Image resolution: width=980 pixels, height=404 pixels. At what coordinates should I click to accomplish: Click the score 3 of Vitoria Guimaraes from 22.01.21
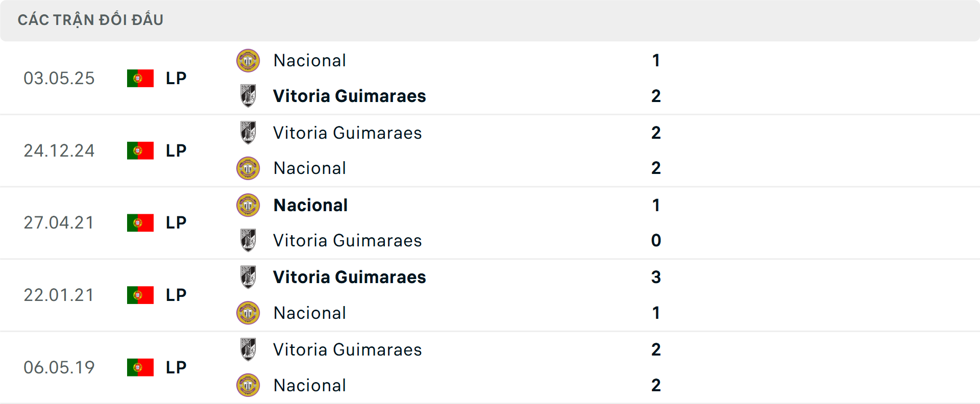point(656,277)
